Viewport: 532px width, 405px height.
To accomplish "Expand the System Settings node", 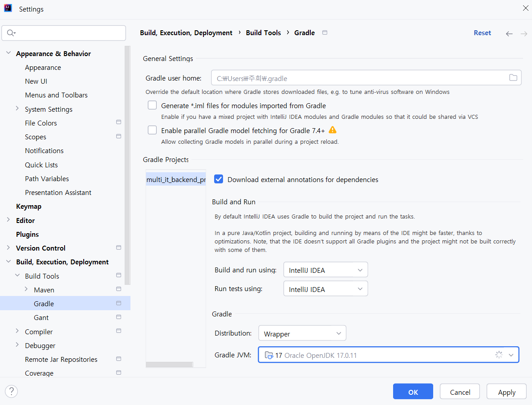I will pyautogui.click(x=17, y=109).
